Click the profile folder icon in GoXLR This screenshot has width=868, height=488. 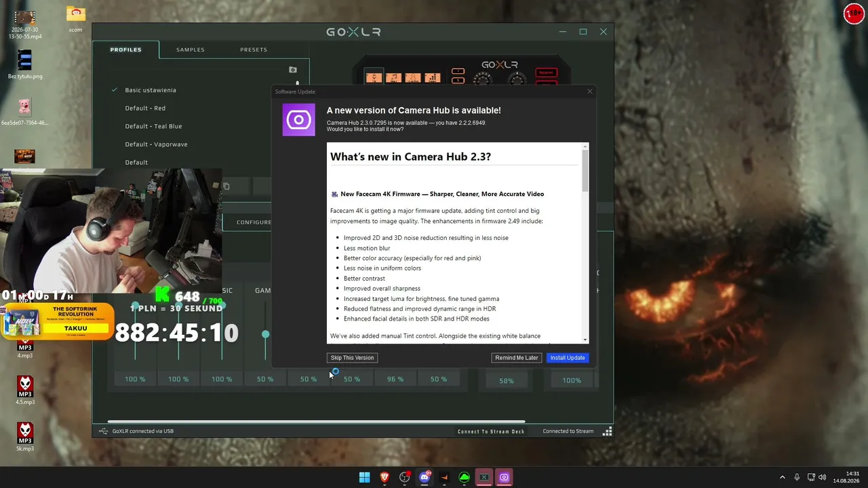click(x=293, y=70)
